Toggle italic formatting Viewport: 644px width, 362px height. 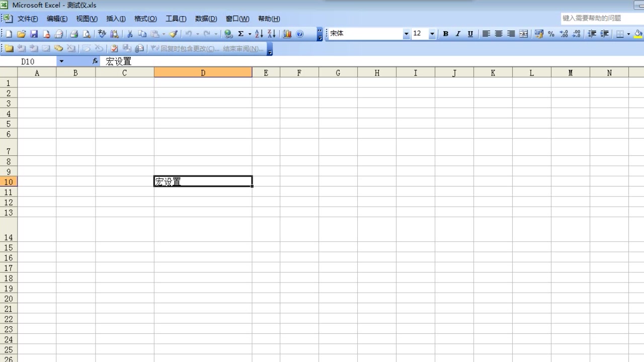point(458,34)
